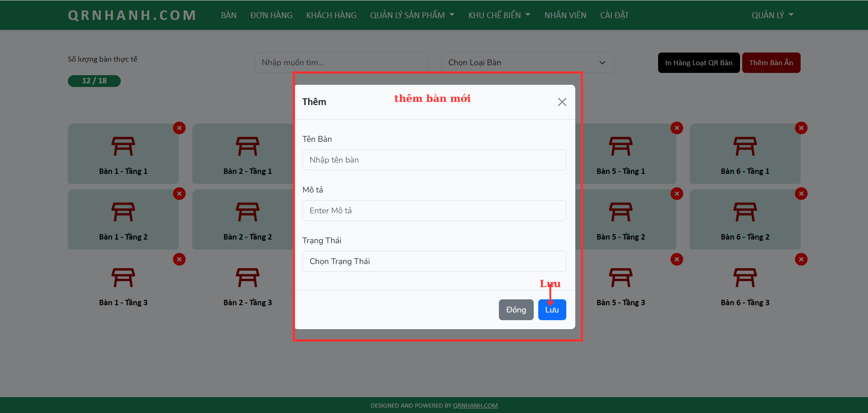Click the table icon for Bàn 1 - Tầng 1
This screenshot has width=868, height=413.
point(123,147)
